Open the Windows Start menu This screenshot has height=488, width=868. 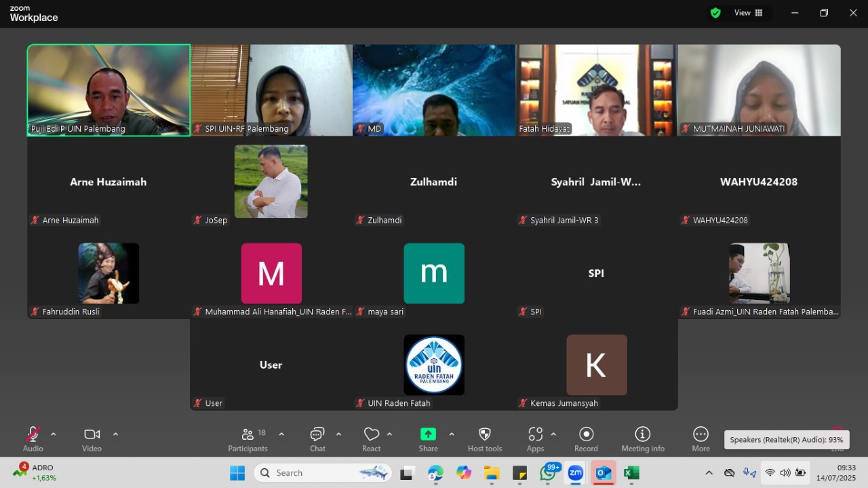(x=237, y=473)
